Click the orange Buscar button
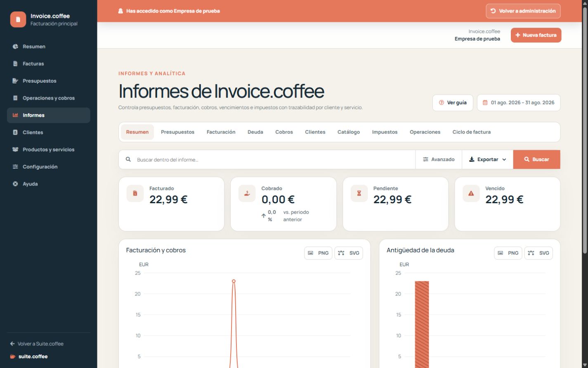This screenshot has height=368, width=588. [537, 159]
